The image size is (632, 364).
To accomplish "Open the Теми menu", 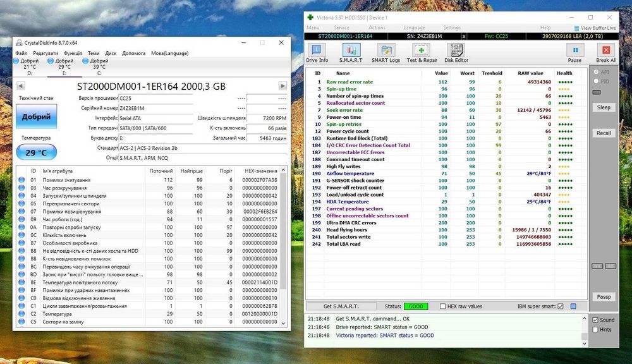I will tap(94, 53).
